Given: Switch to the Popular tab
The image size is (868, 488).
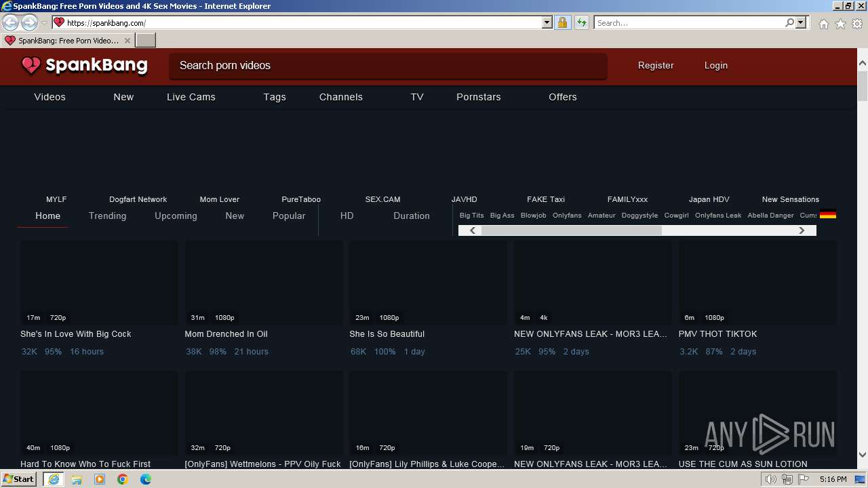Looking at the screenshot, I should 289,216.
